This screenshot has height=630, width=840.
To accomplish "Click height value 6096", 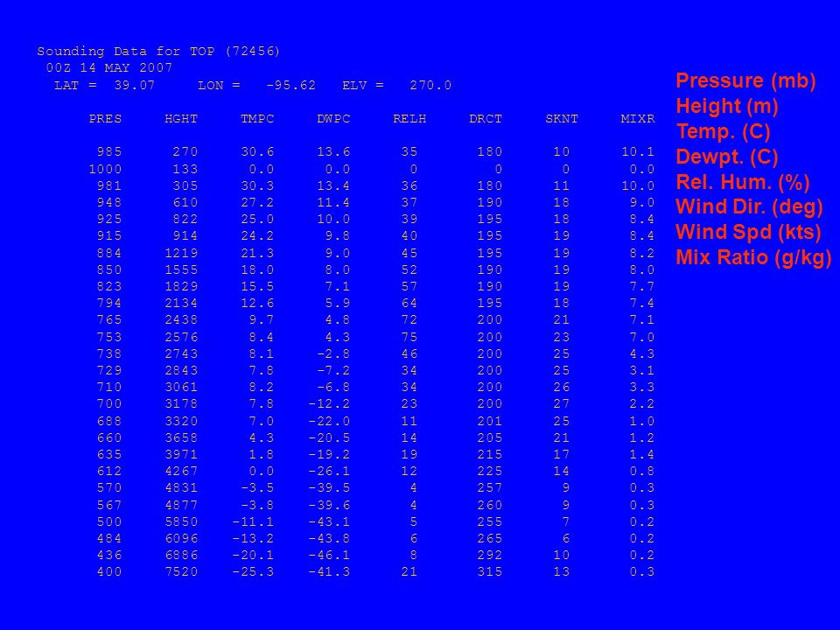I will (x=181, y=538).
